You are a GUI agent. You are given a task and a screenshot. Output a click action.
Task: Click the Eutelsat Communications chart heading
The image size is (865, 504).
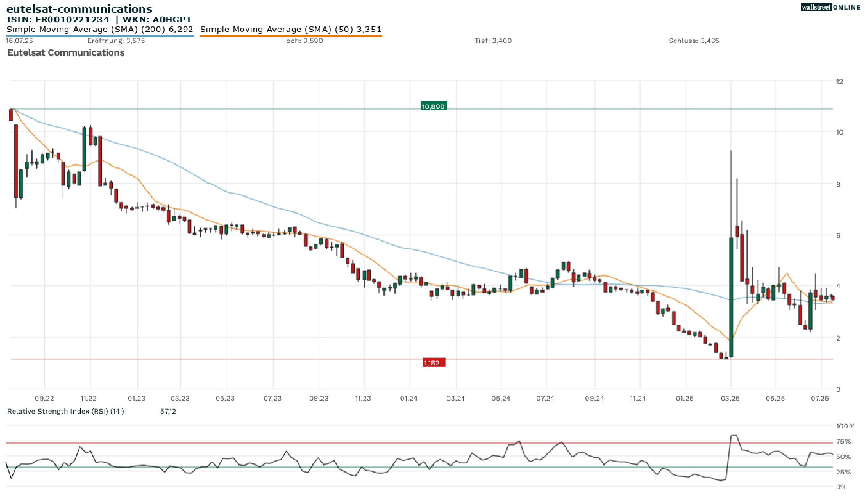tap(66, 52)
